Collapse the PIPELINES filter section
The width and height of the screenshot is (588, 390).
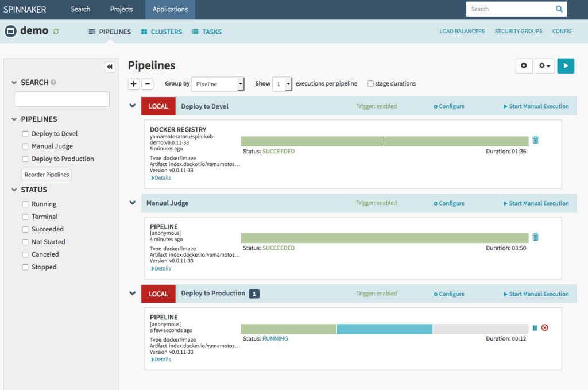[14, 119]
